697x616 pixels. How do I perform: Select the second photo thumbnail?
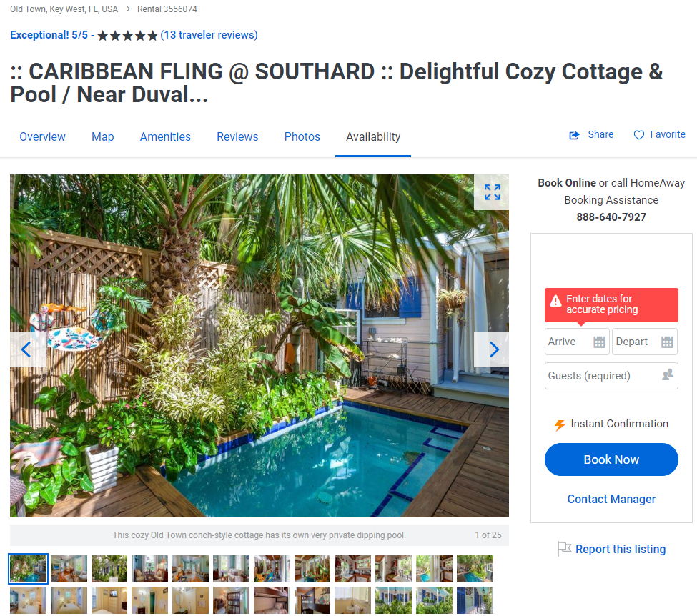69,568
